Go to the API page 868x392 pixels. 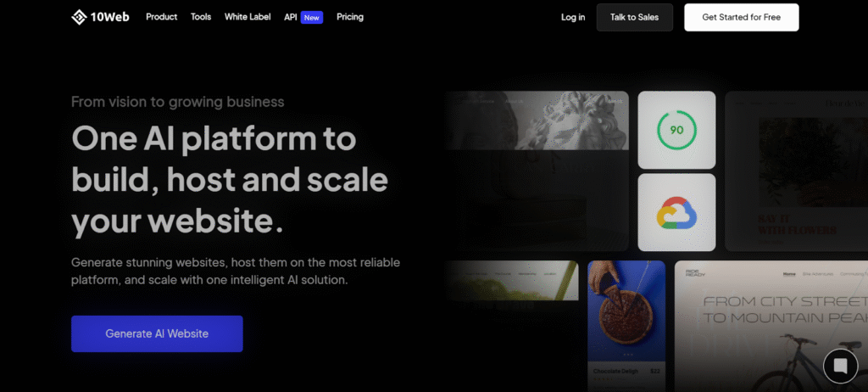pyautogui.click(x=291, y=17)
